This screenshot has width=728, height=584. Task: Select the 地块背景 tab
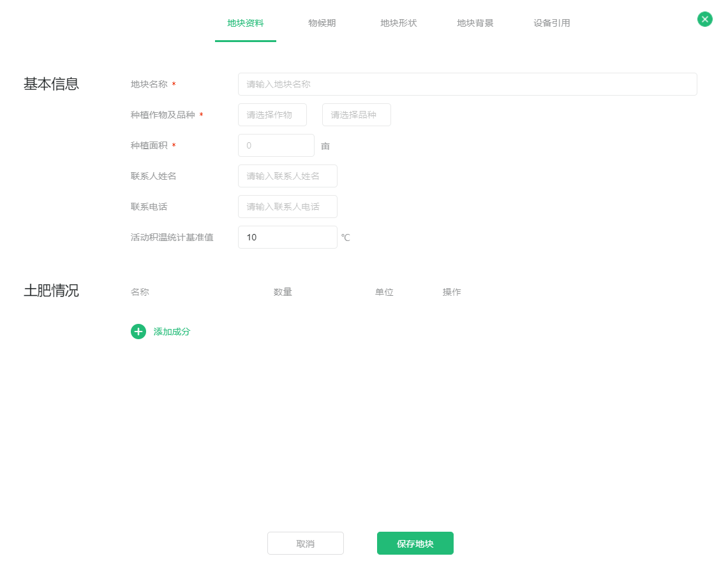coord(475,23)
